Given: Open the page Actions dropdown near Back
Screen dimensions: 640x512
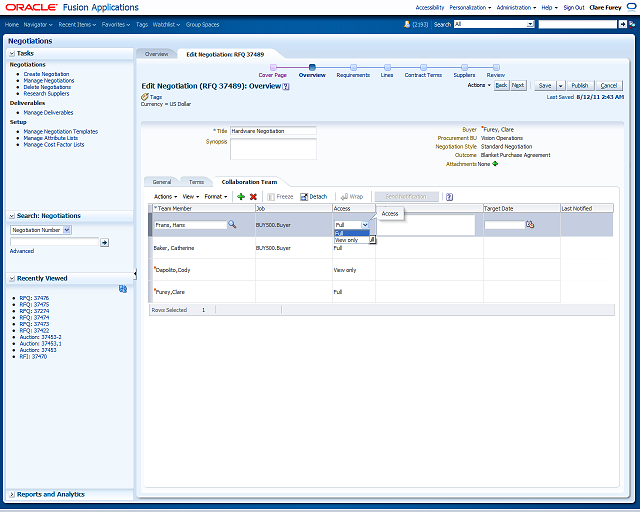Looking at the screenshot, I should [479, 85].
